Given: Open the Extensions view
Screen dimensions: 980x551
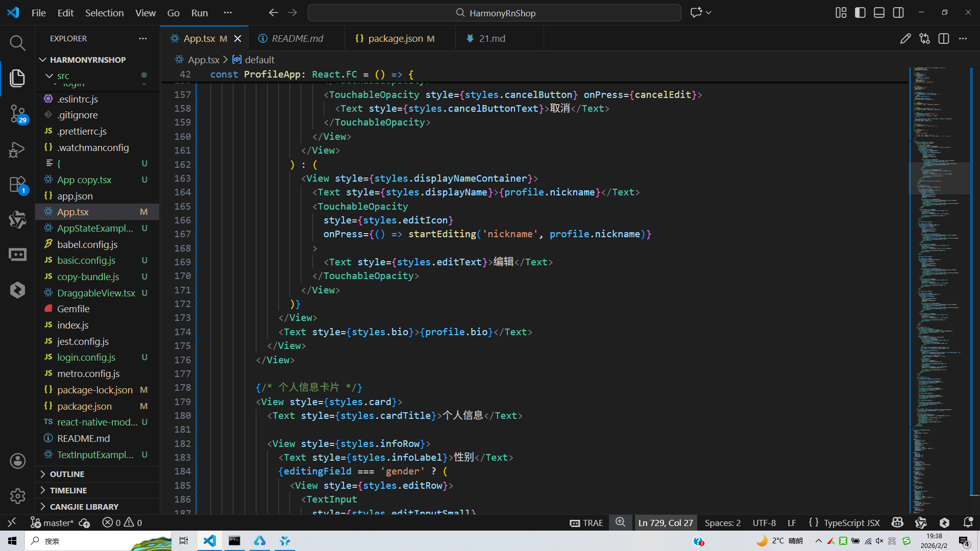Looking at the screenshot, I should pos(17,185).
